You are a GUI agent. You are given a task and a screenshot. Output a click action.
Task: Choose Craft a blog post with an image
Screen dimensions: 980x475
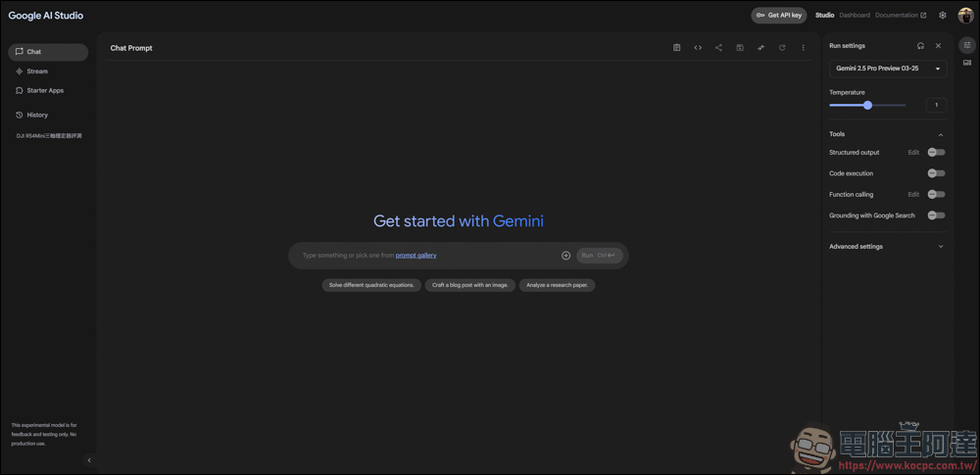(x=470, y=285)
